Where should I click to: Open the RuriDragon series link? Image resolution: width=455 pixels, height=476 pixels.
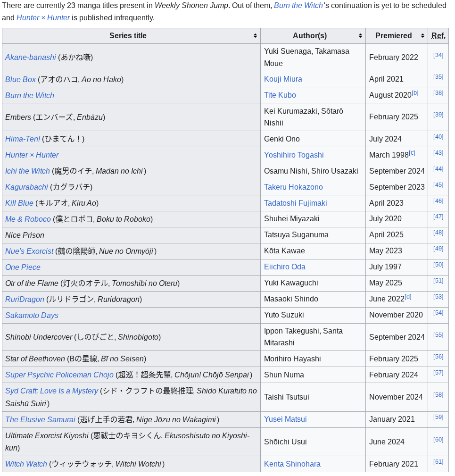point(25,300)
